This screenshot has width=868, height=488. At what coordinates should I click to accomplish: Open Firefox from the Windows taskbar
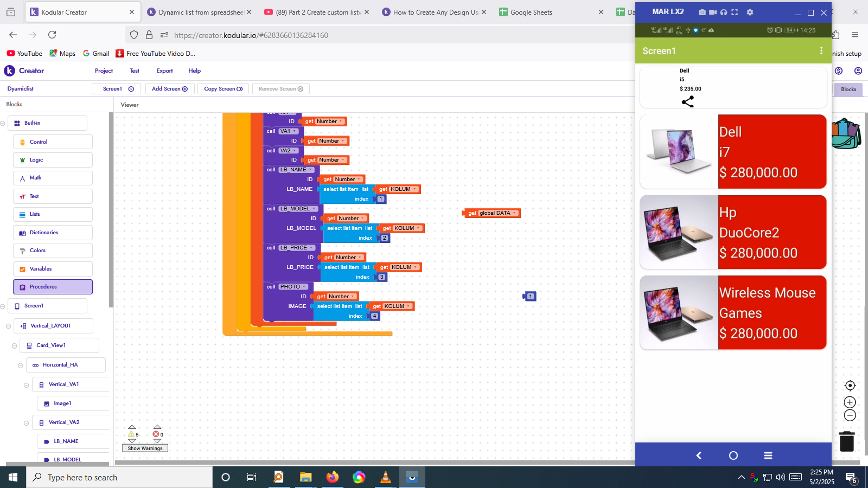(x=332, y=477)
